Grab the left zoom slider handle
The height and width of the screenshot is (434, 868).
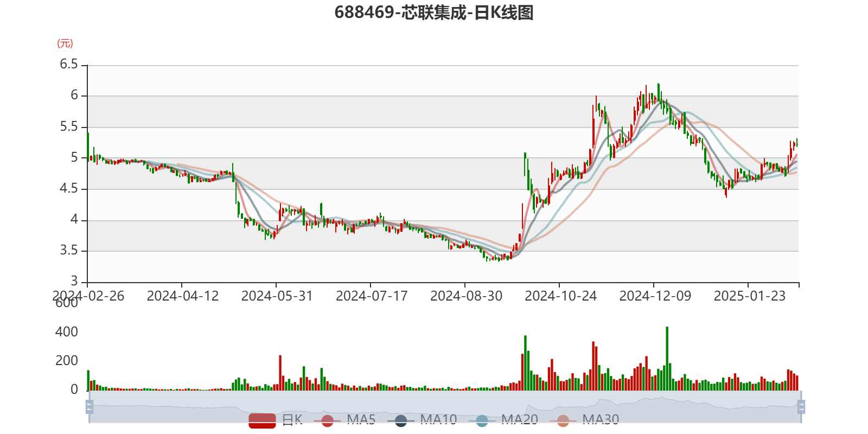coord(90,406)
